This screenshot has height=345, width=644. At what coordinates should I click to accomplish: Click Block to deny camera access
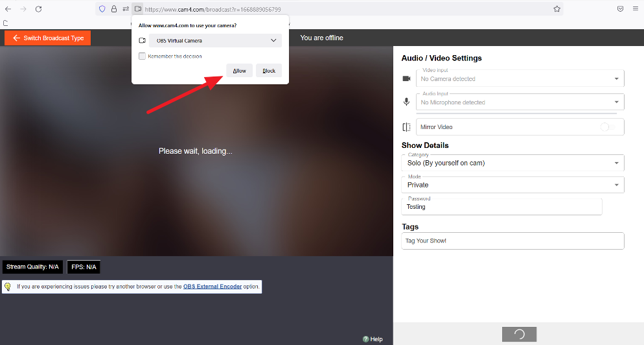(x=269, y=71)
